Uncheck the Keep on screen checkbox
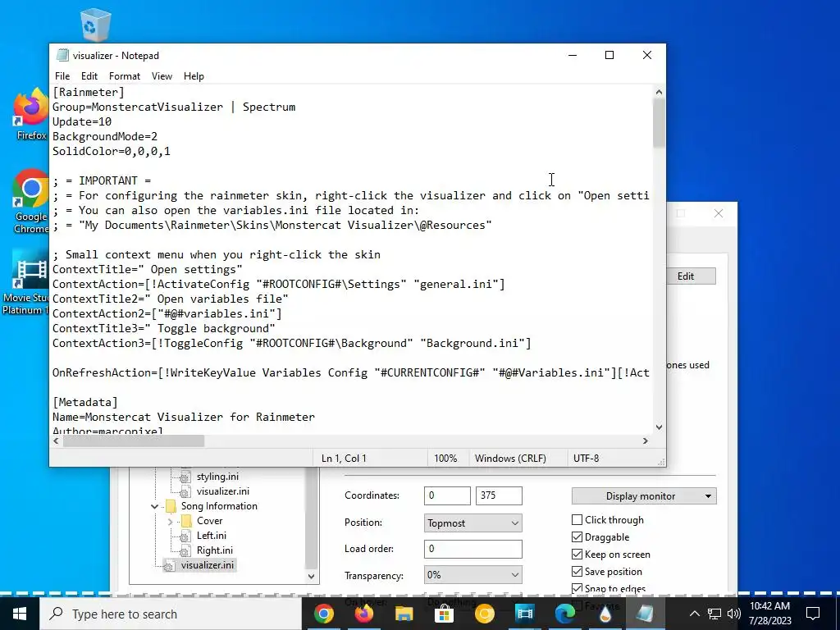Viewport: 840px width, 630px height. pyautogui.click(x=577, y=554)
